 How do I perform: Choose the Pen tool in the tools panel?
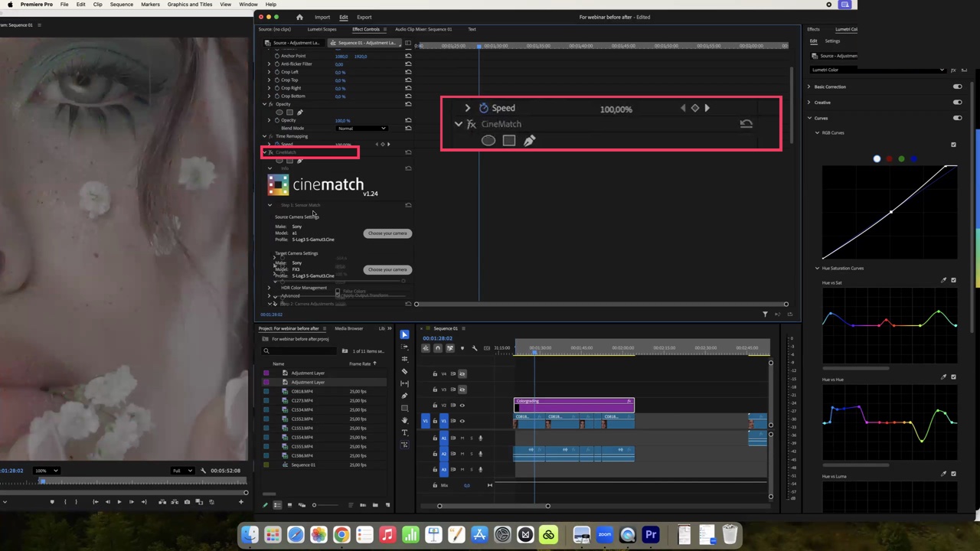pyautogui.click(x=404, y=396)
